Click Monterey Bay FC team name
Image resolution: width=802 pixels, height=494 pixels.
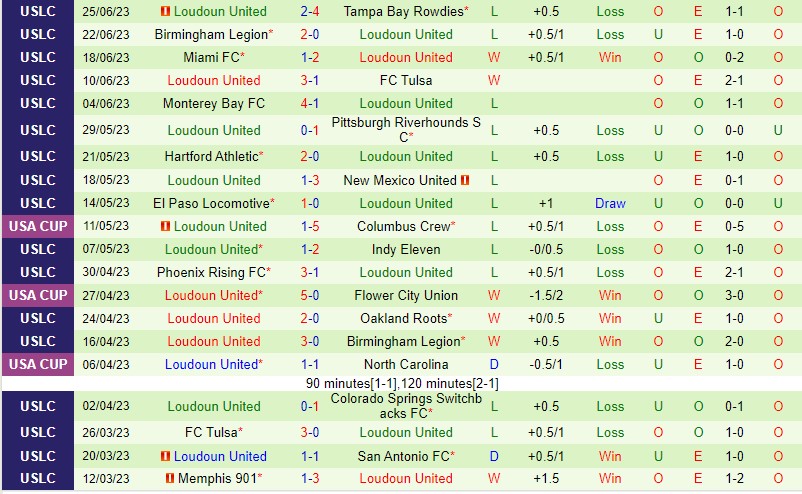(x=215, y=103)
